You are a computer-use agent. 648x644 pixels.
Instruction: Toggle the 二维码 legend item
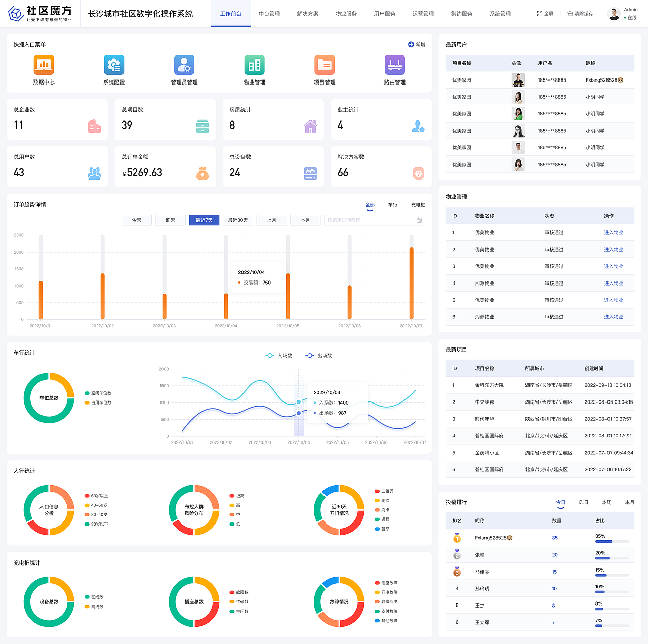tap(384, 491)
